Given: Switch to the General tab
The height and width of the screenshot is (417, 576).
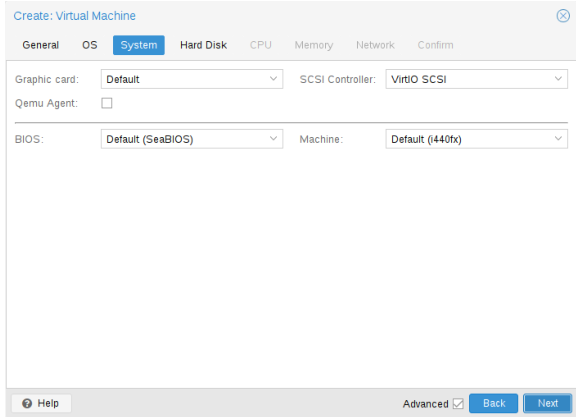Looking at the screenshot, I should click(x=40, y=45).
